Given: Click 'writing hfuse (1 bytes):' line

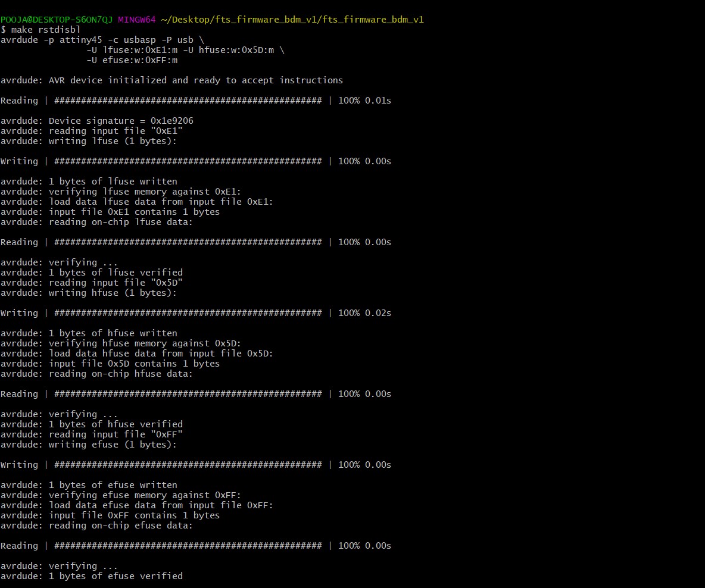Looking at the screenshot, I should [89, 293].
